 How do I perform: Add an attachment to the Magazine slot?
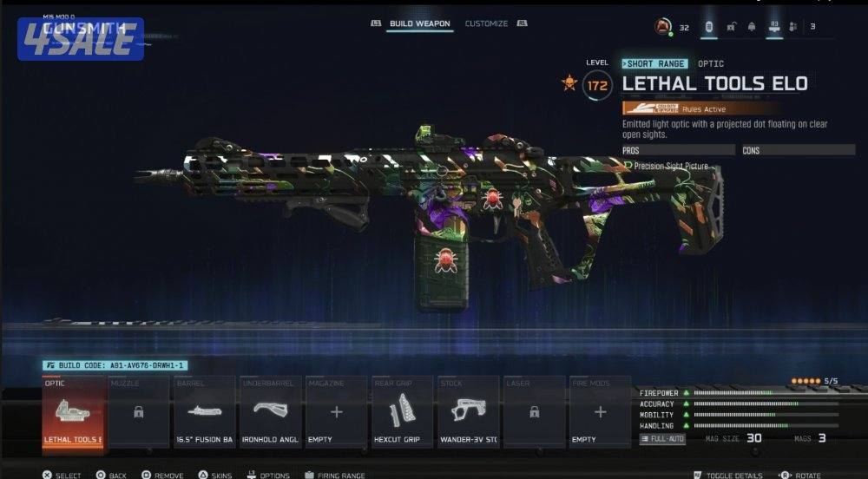pyautogui.click(x=337, y=411)
